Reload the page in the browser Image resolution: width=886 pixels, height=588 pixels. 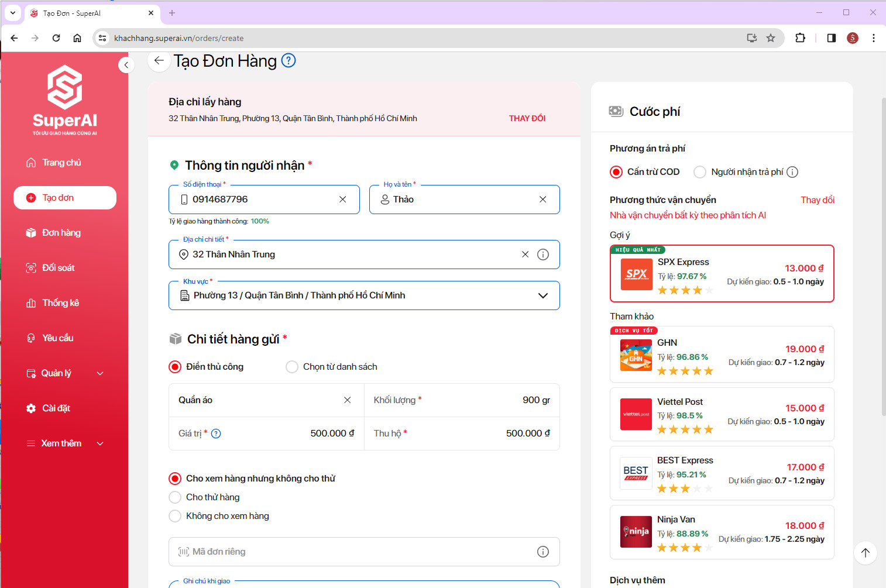pos(56,38)
